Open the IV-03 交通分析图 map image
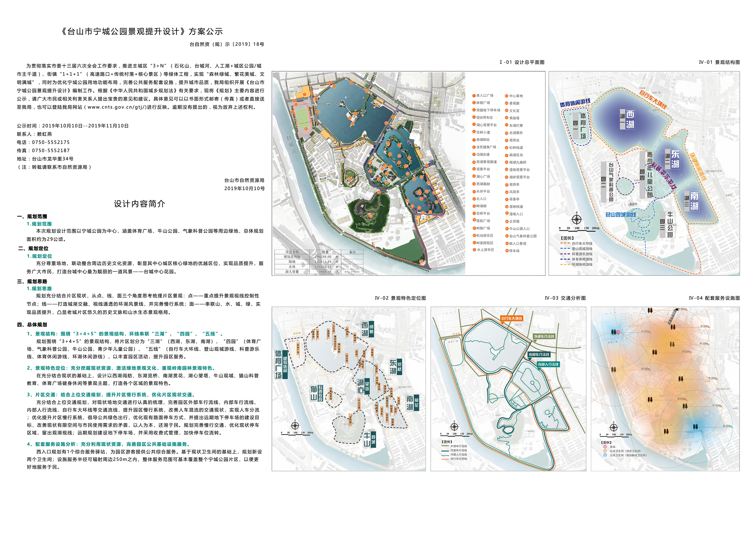Viewport: 756px width, 534px height. pyautogui.click(x=508, y=389)
